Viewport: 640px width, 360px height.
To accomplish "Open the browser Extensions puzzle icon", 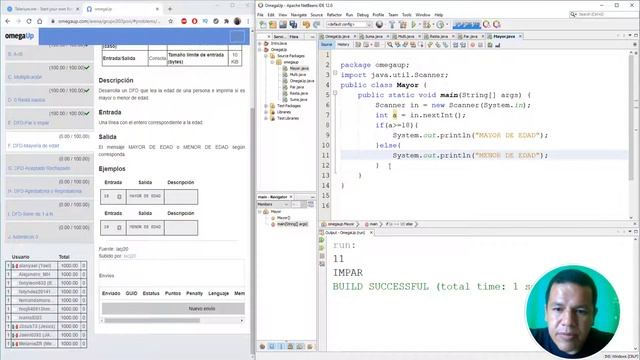I will (x=227, y=21).
